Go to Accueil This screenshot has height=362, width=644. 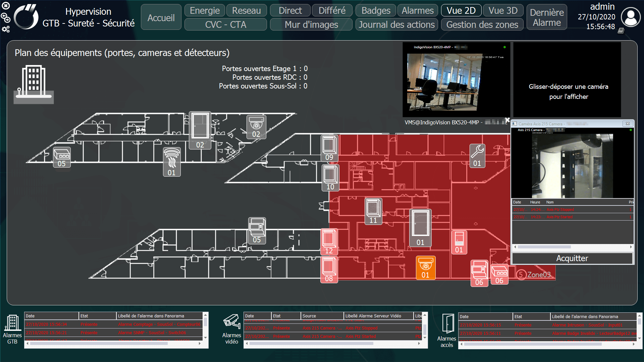tap(161, 17)
